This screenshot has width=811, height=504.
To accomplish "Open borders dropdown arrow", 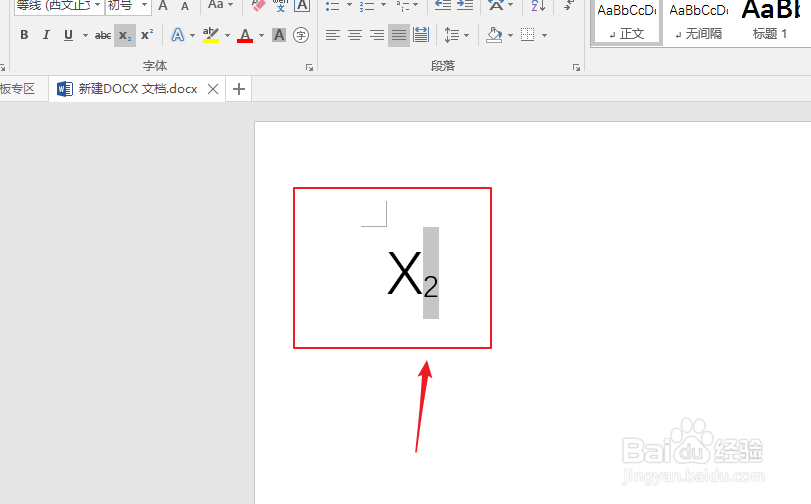I will coord(544,35).
